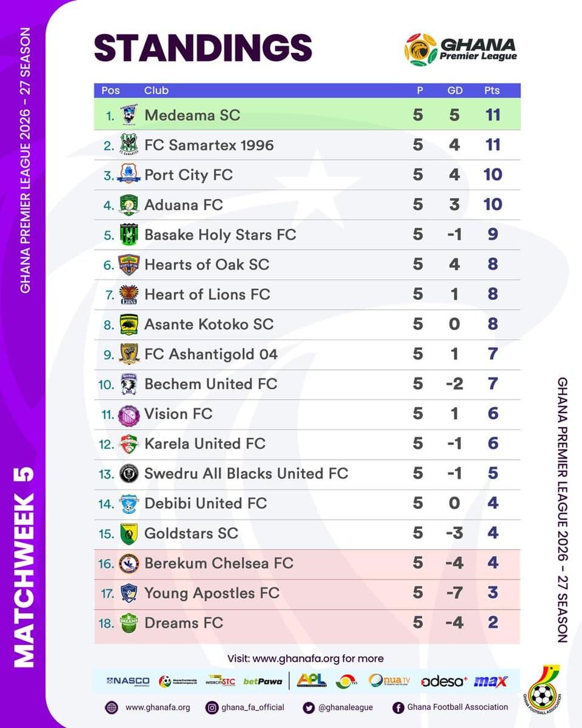This screenshot has height=728, width=582.
Task: Click the NASCO sponsor logo
Action: click(x=127, y=681)
